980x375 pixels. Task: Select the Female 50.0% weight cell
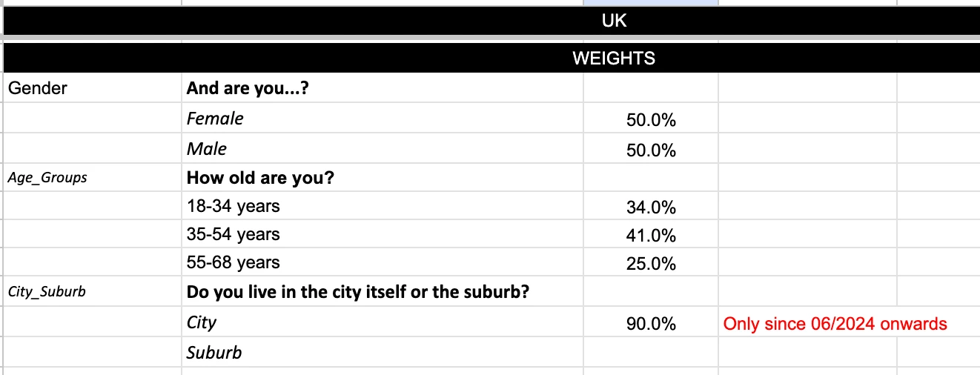click(x=650, y=119)
